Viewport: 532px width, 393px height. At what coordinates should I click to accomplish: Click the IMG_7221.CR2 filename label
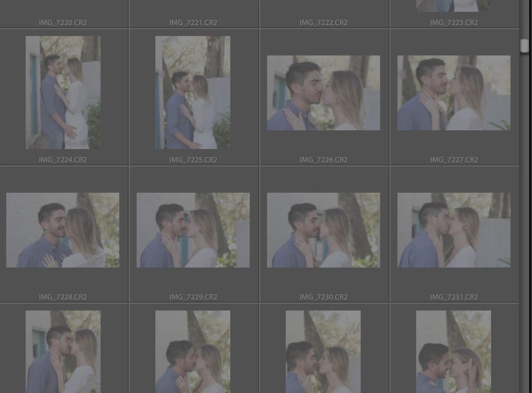point(193,23)
